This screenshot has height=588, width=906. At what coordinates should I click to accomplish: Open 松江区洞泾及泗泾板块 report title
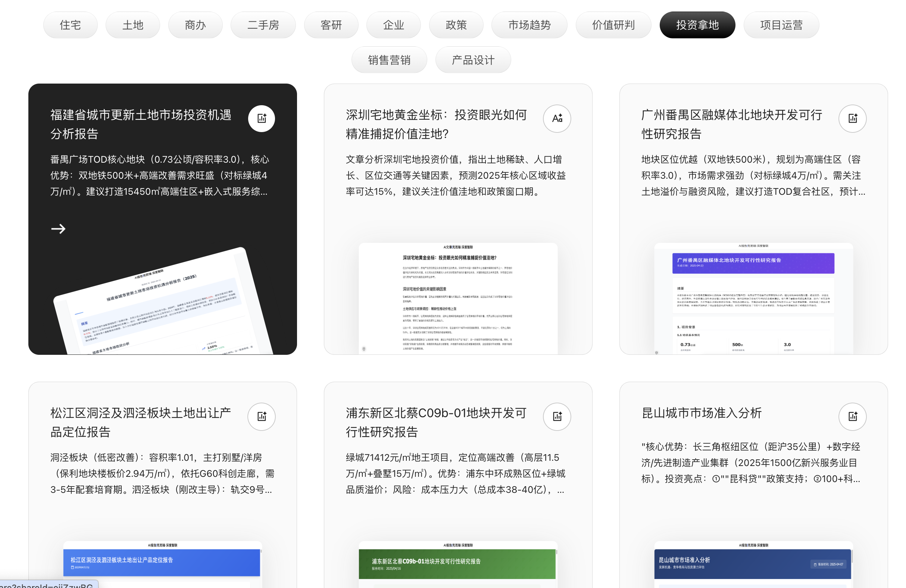tap(141, 422)
